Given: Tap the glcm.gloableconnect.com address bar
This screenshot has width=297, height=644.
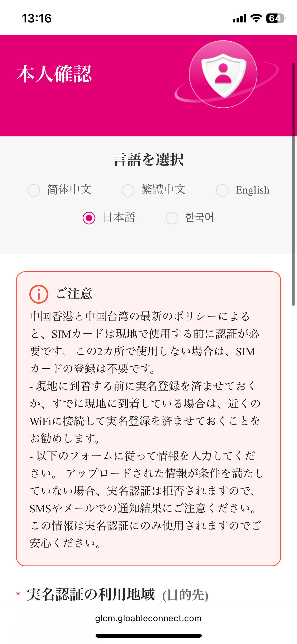Looking at the screenshot, I should click(148, 618).
